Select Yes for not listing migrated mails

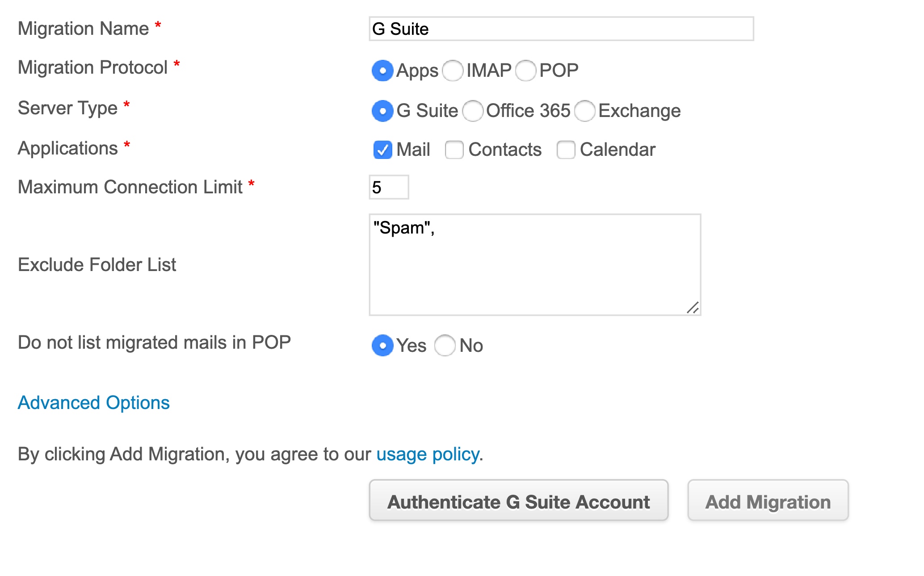pos(382,346)
